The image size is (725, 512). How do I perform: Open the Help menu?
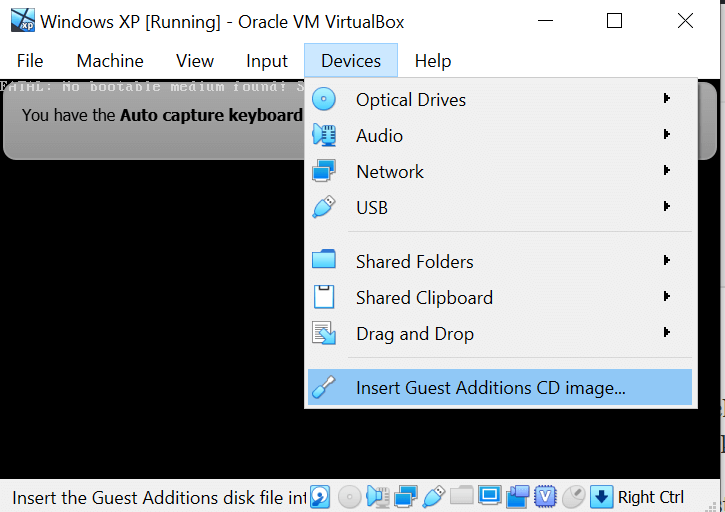coord(433,61)
